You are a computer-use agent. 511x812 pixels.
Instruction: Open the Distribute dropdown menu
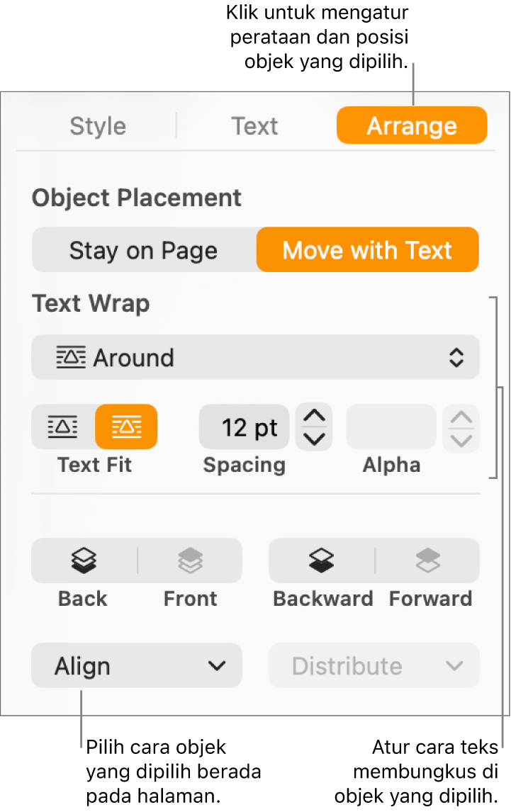374,665
